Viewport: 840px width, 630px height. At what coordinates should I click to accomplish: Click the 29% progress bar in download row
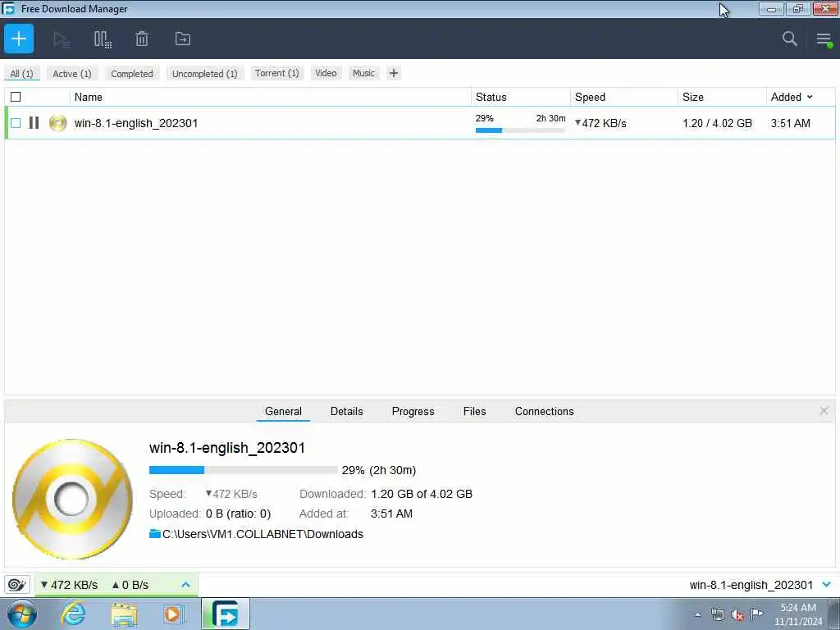pos(520,130)
